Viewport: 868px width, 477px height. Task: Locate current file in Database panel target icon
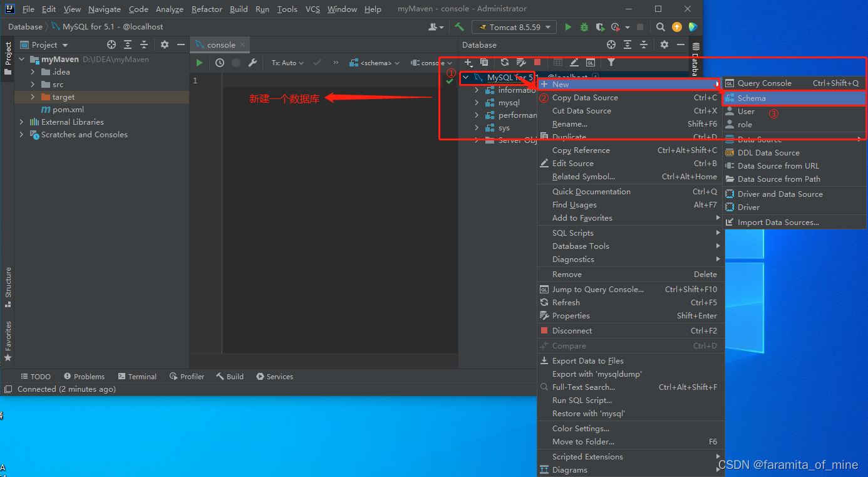pos(611,45)
